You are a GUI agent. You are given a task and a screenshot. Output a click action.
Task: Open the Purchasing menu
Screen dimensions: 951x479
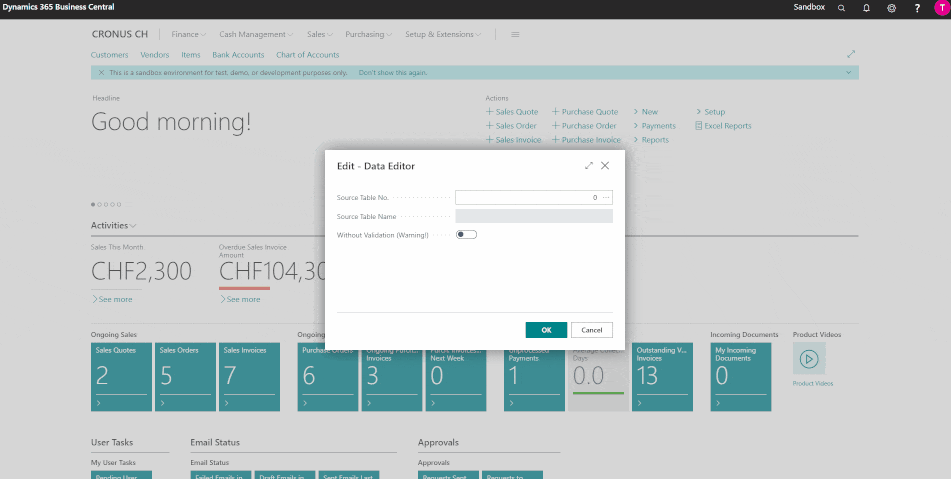(x=369, y=35)
